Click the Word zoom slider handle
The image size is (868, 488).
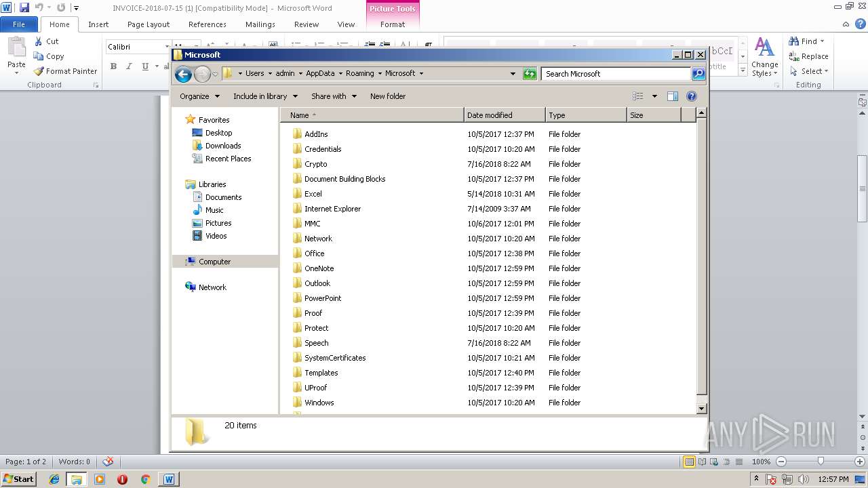point(821,462)
